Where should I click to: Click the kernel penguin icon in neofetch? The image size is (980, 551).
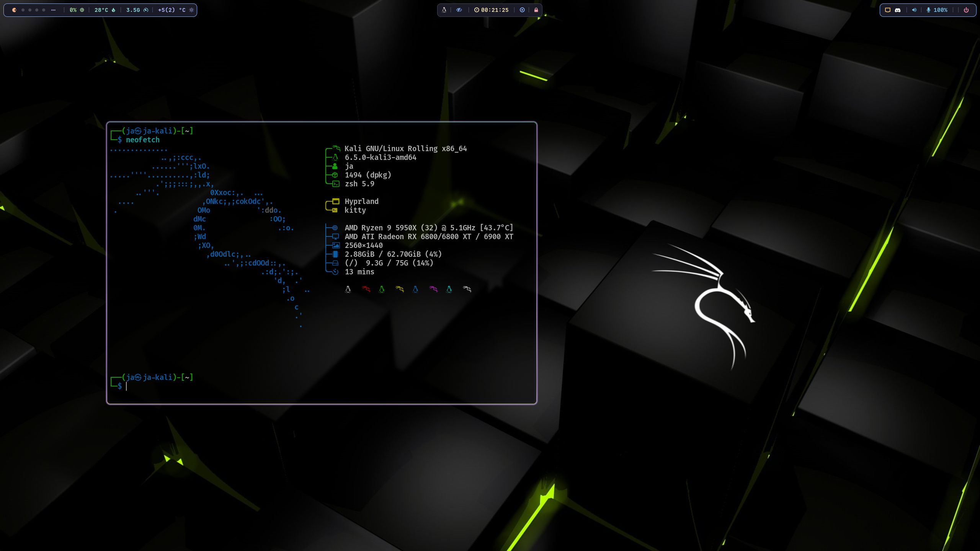click(335, 157)
